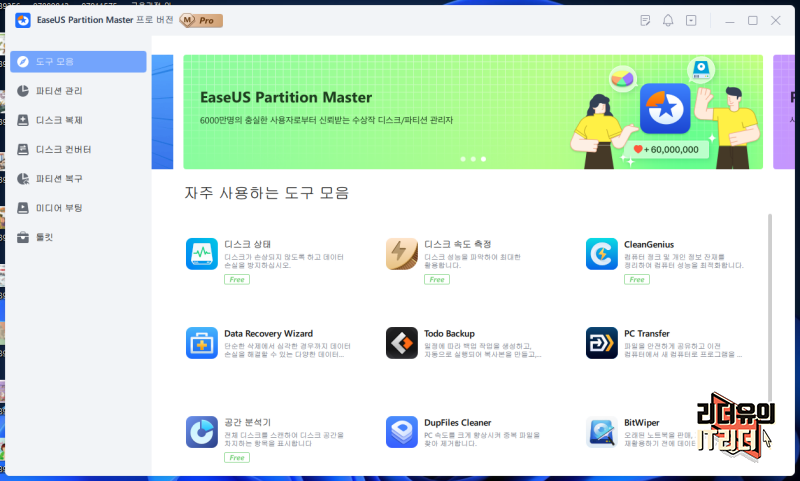This screenshot has width=800, height=481.
Task: Click the Data Recovery Wizard icon
Action: [202, 343]
